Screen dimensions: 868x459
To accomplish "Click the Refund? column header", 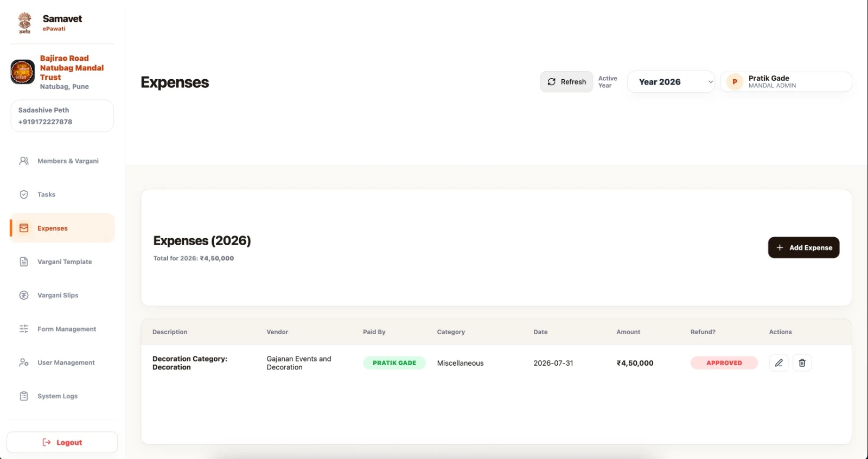I will coord(703,332).
